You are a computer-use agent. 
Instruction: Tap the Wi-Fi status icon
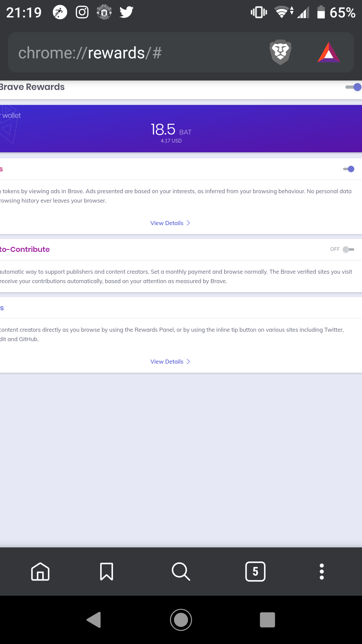pos(284,12)
